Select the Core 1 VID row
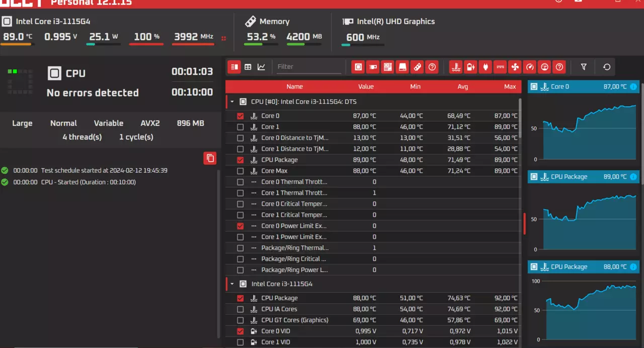 (372, 342)
